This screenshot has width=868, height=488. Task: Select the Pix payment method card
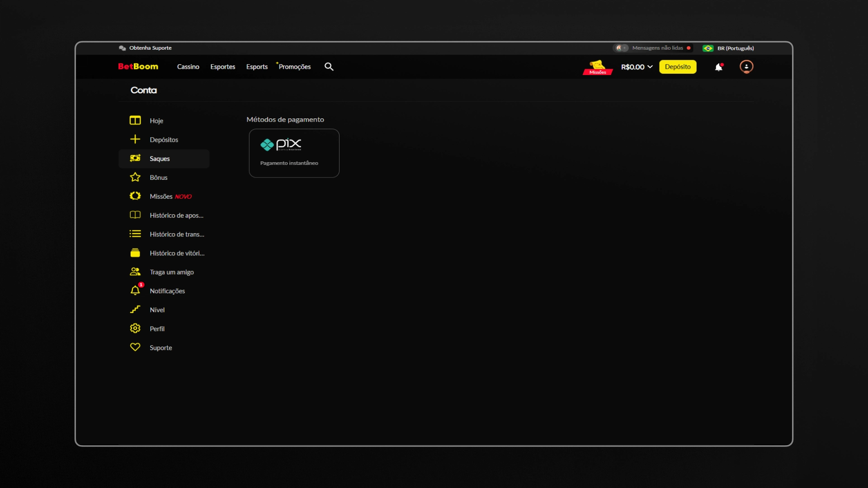[x=294, y=153]
